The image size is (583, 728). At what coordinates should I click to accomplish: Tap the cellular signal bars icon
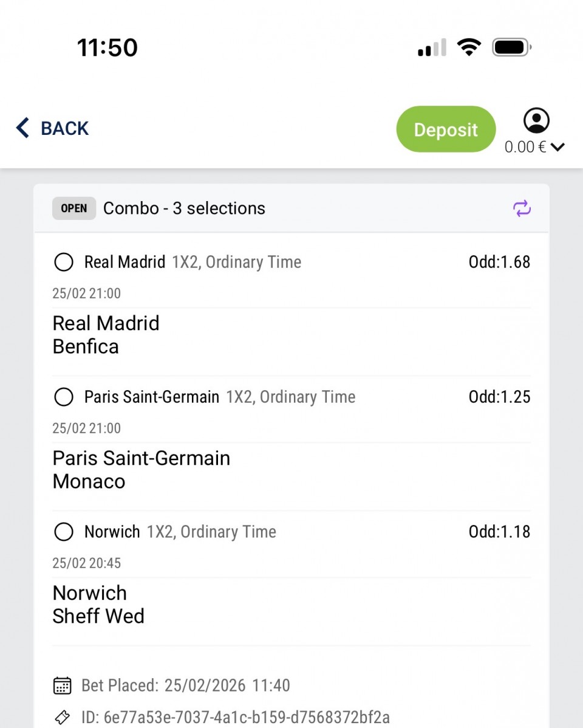pyautogui.click(x=432, y=47)
